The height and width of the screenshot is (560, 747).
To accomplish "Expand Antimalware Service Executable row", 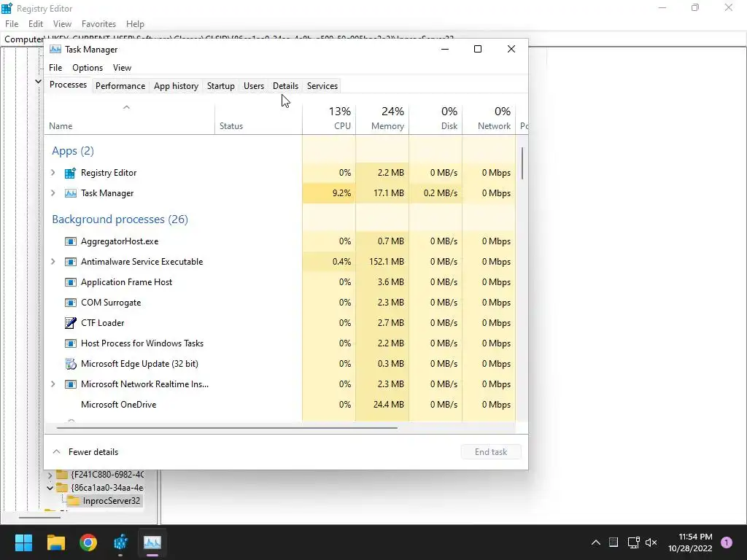I will coord(53,262).
